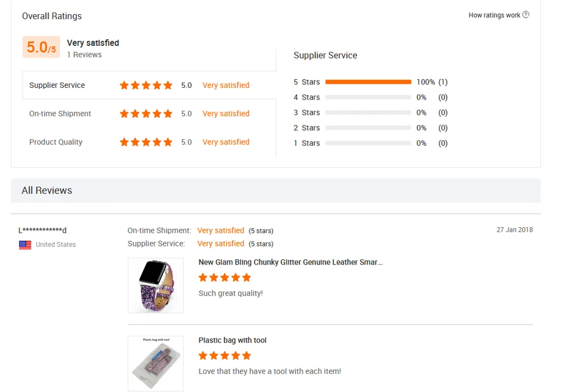This screenshot has height=392, width=567.
Task: Open the purple glitter watch band thumbnail
Action: (x=155, y=286)
